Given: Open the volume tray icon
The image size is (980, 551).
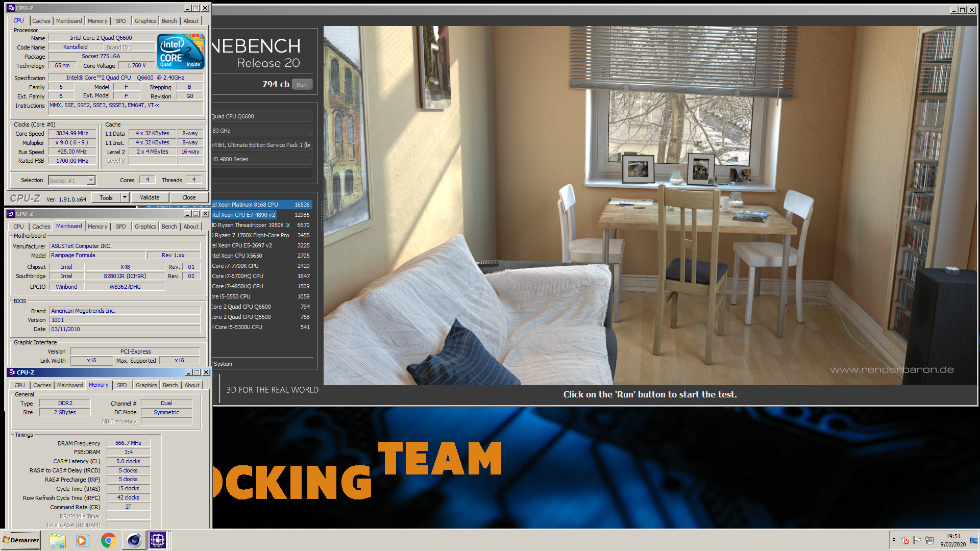Looking at the screenshot, I should (905, 540).
